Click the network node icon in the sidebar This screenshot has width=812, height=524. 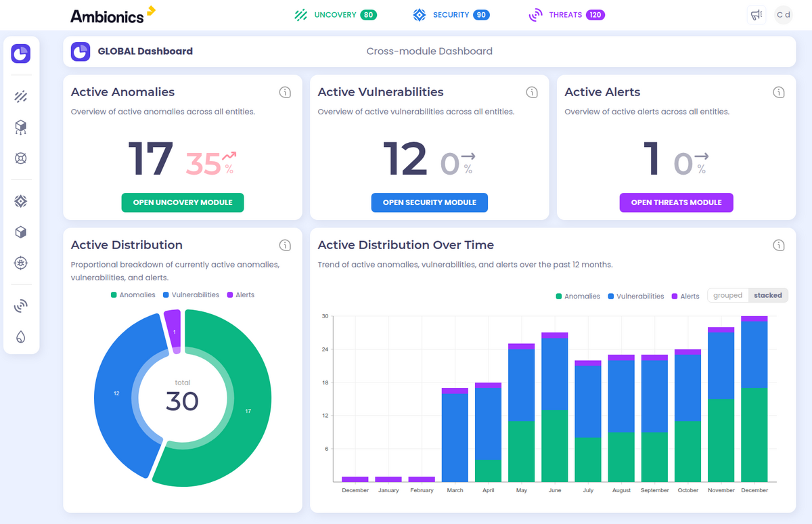(21, 127)
